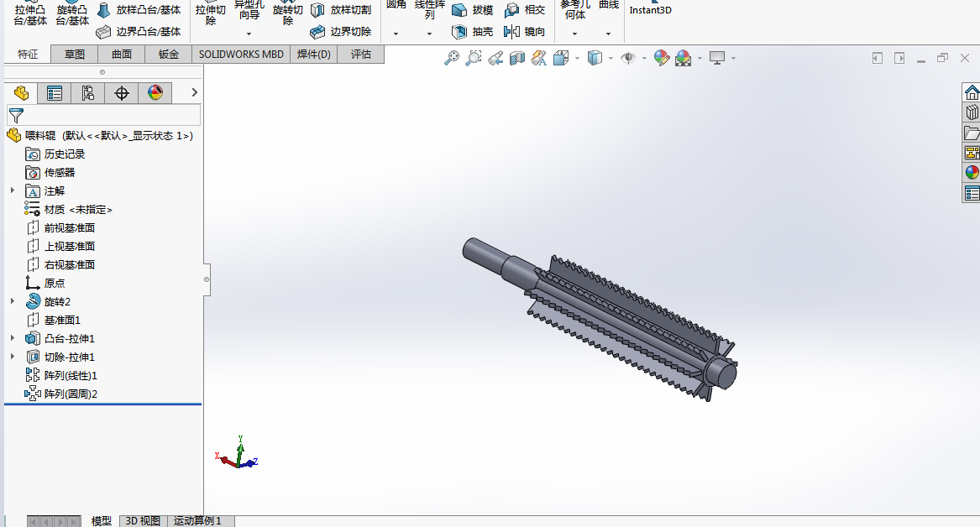Click Zoom to Fit icon

pyautogui.click(x=451, y=58)
